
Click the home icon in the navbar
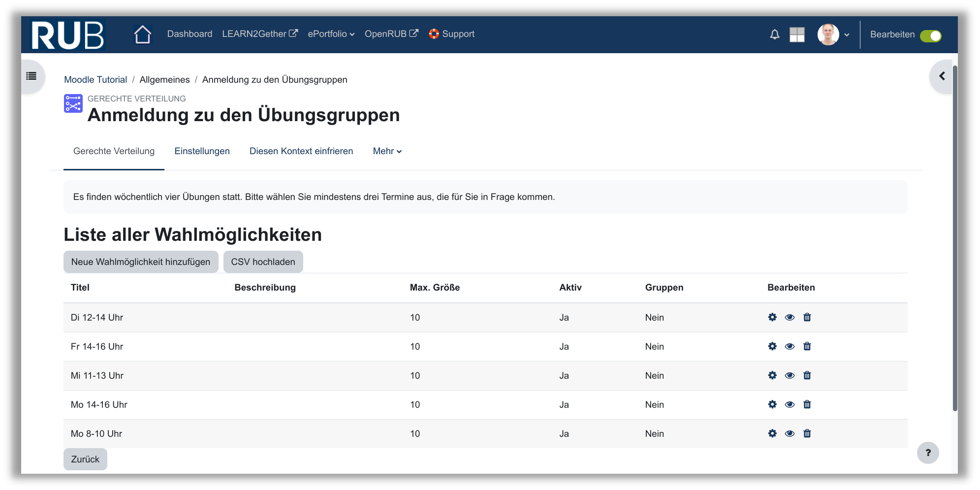pos(142,34)
